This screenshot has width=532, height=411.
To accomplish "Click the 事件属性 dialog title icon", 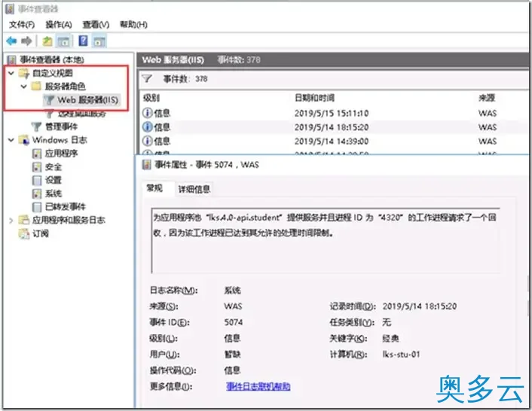I will [x=147, y=165].
